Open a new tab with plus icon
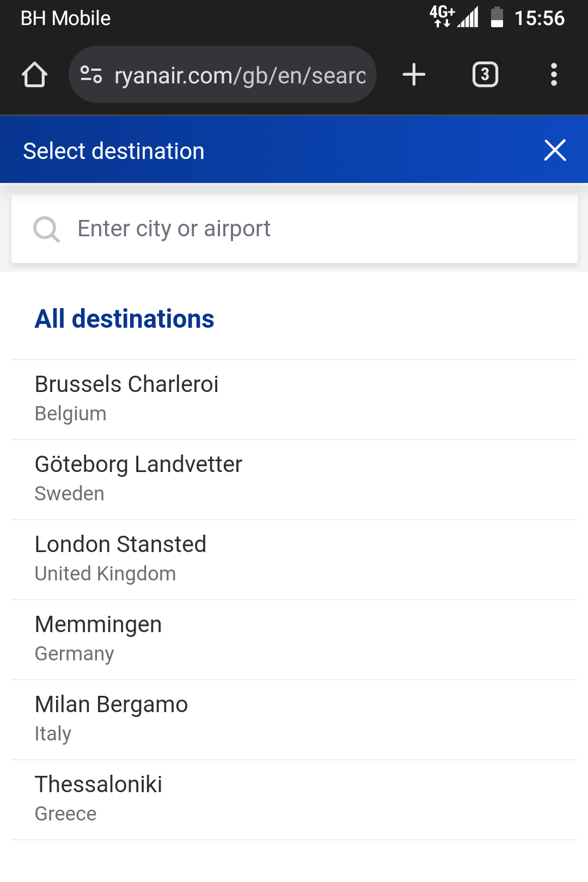The image size is (588, 882). tap(414, 75)
